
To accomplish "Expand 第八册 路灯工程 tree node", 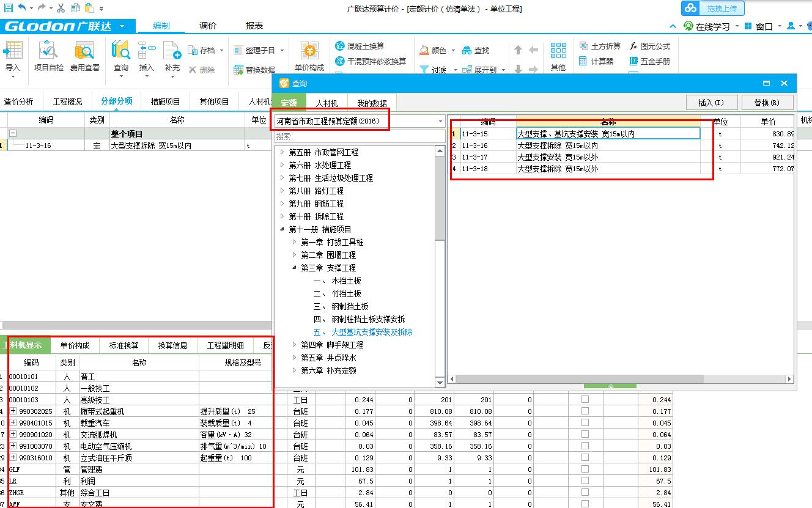I will [x=282, y=191].
